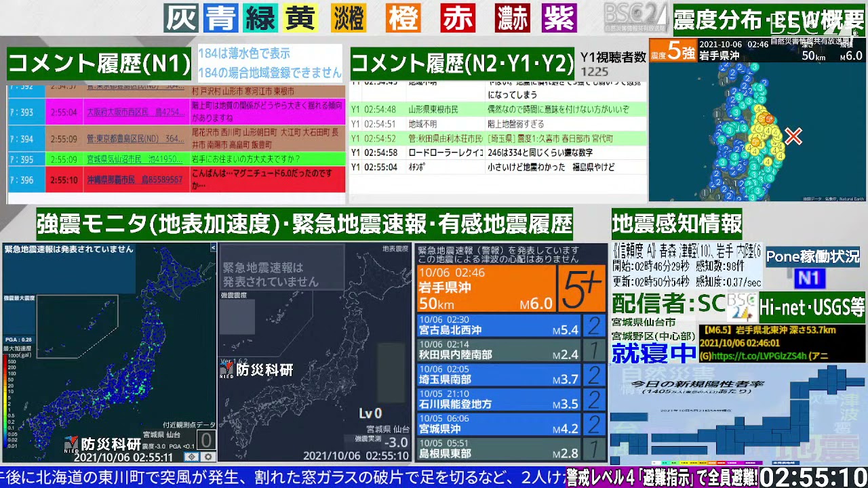Collapse the monitor panel with the arrow icon
Screen dimensions: 868x488
[213, 248]
